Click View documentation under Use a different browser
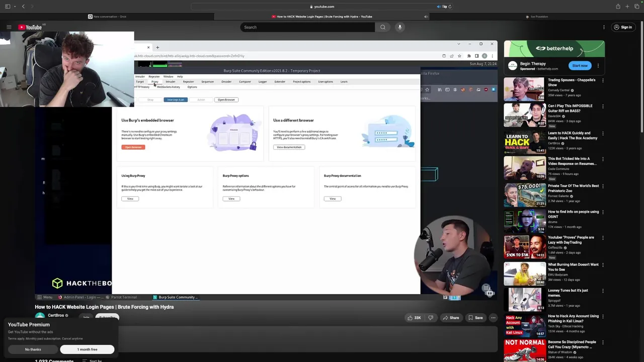The height and width of the screenshot is (362, 644). click(289, 147)
